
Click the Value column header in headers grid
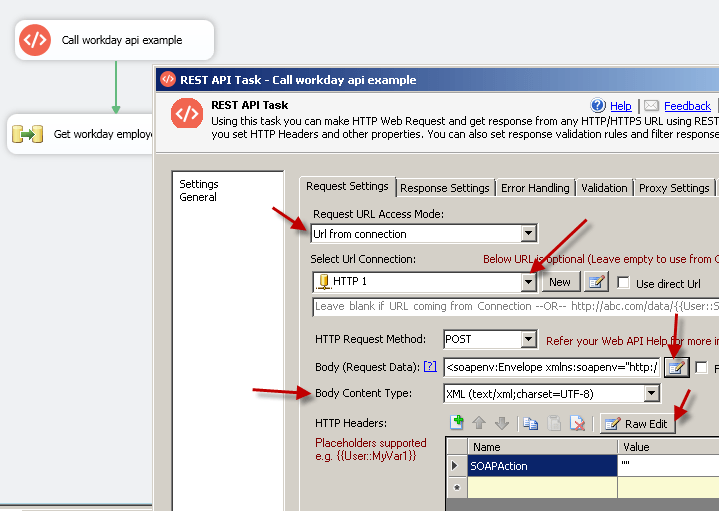668,447
